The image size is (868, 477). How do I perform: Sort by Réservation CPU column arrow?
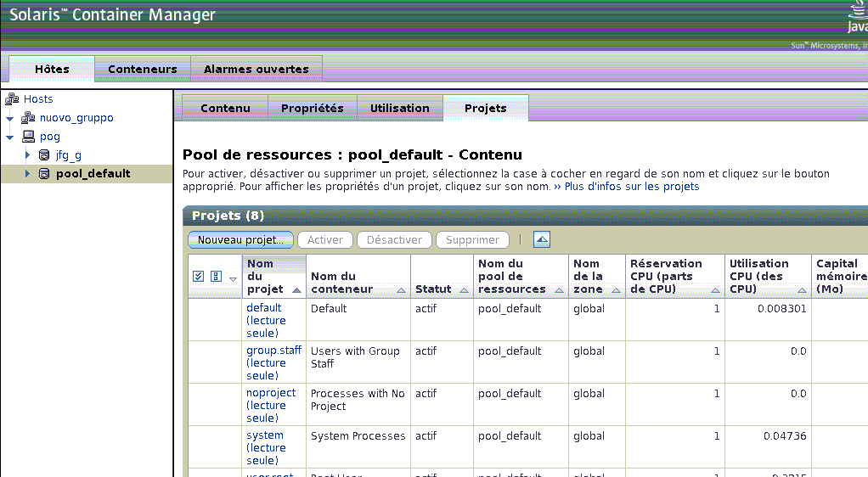point(715,290)
